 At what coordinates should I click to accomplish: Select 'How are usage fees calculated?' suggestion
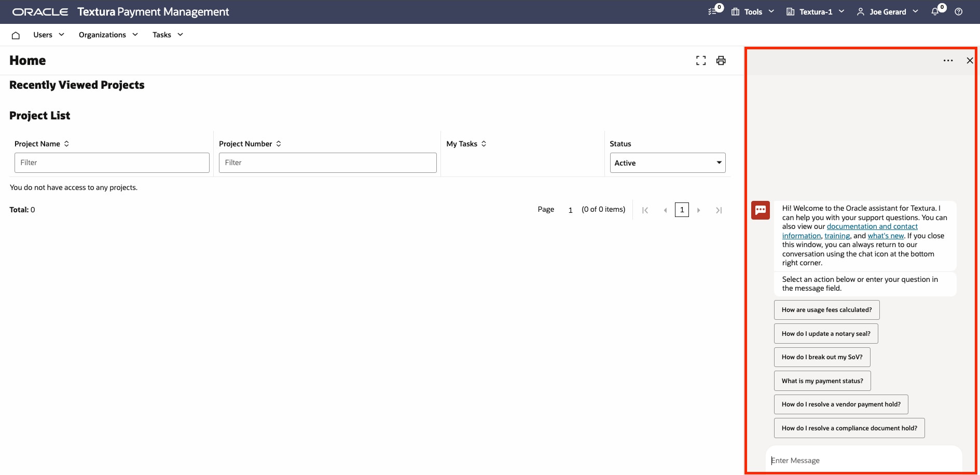[x=827, y=310]
